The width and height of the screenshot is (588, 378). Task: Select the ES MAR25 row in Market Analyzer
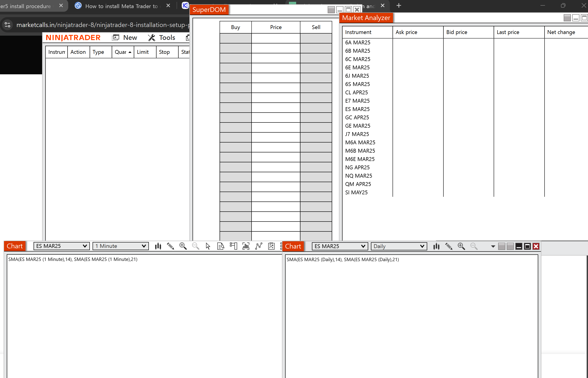pyautogui.click(x=357, y=109)
